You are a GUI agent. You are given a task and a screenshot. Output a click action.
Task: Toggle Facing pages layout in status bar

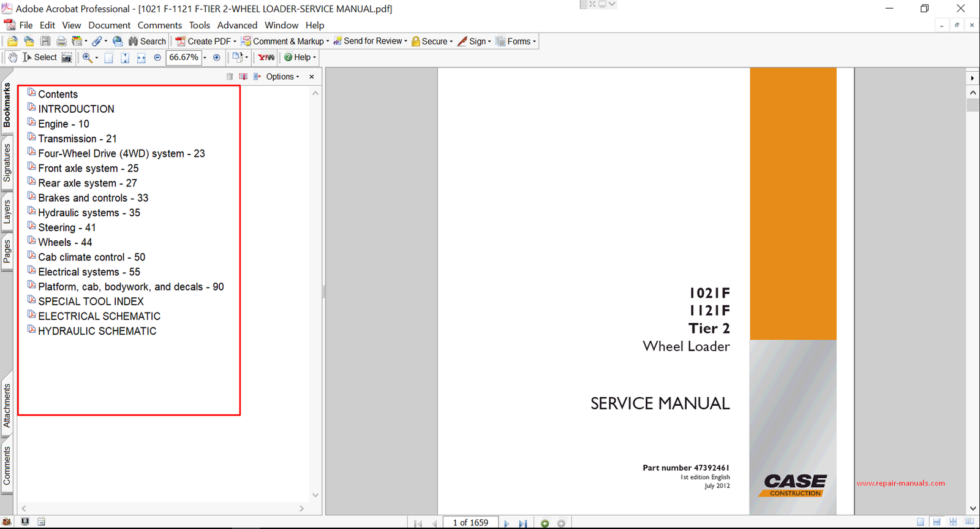coord(970,522)
